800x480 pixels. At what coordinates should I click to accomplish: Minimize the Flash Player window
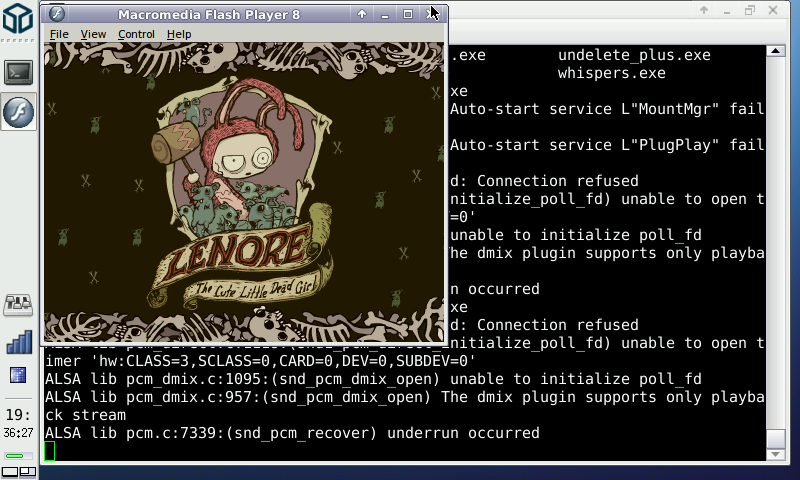tap(385, 14)
